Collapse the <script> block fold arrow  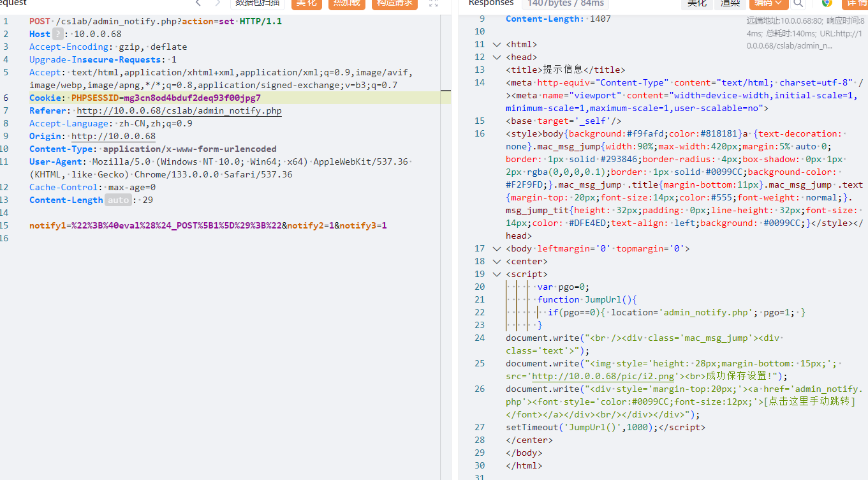(497, 274)
